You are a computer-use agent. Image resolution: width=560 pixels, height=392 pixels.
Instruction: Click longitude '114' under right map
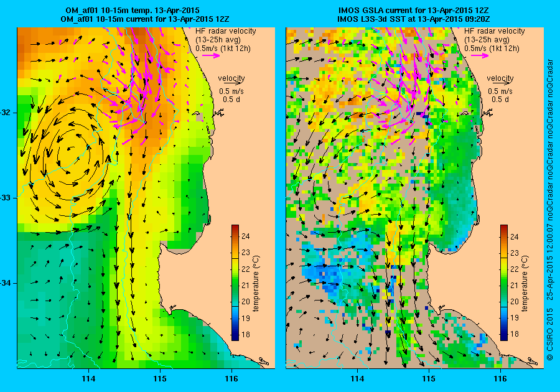pos(357,379)
